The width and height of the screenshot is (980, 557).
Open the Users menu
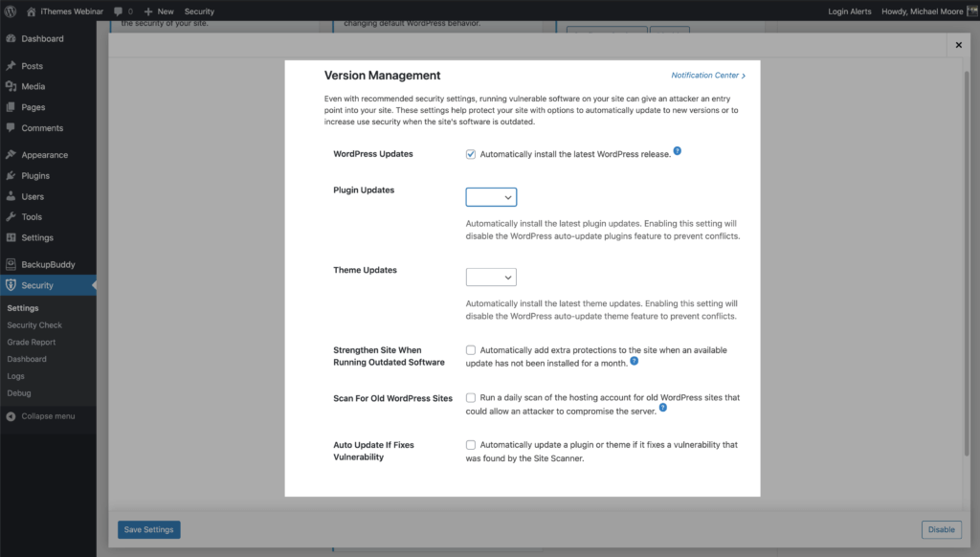(x=33, y=196)
